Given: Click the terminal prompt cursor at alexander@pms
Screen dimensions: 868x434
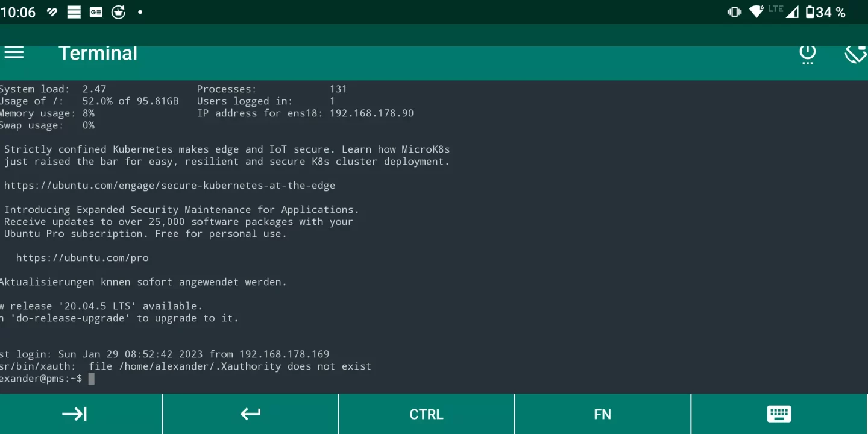Looking at the screenshot, I should pos(92,379).
